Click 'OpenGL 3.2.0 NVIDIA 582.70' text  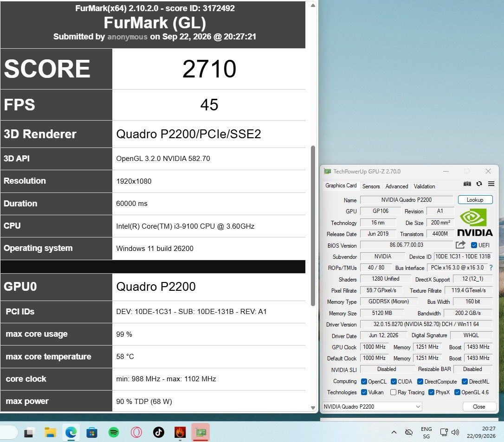163,158
